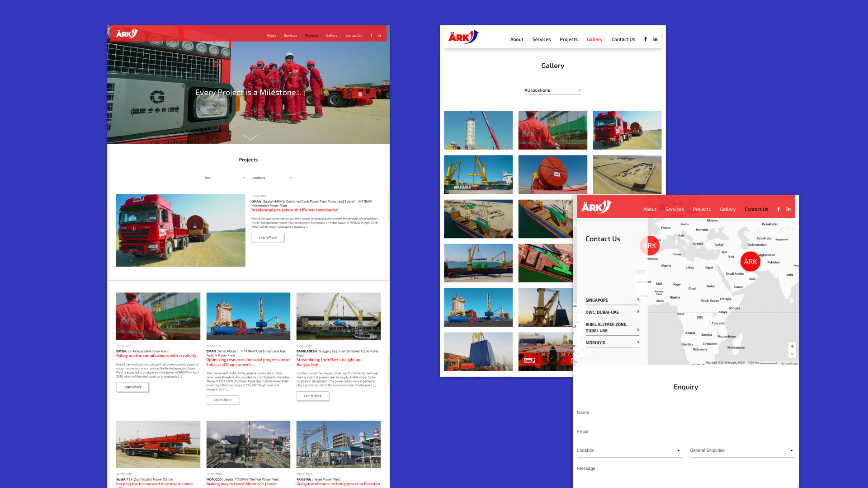
Task: Open gallery thumbnail of worker in red uniform
Action: (552, 130)
